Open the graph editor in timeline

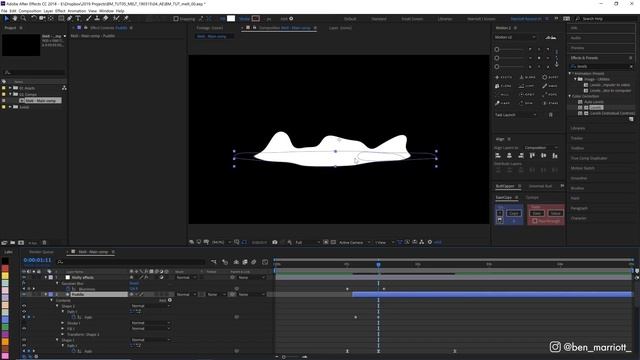[x=265, y=262]
